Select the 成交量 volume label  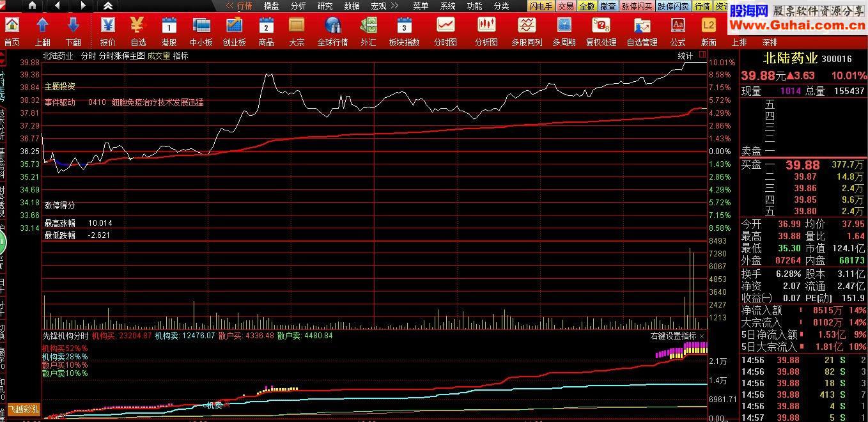pyautogui.click(x=159, y=56)
